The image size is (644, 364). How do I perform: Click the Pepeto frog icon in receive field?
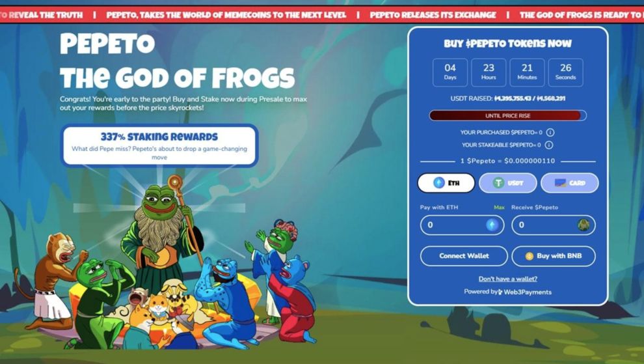[x=584, y=225]
